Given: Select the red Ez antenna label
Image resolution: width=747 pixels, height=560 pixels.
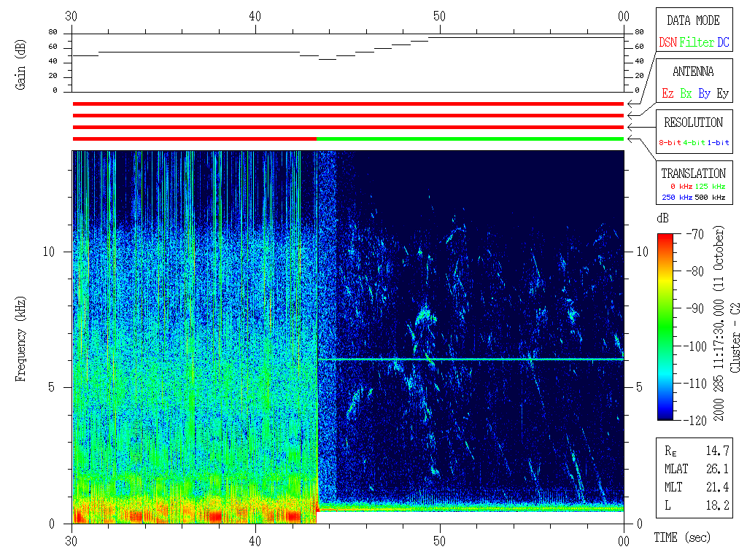Looking at the screenshot, I should 667,94.
